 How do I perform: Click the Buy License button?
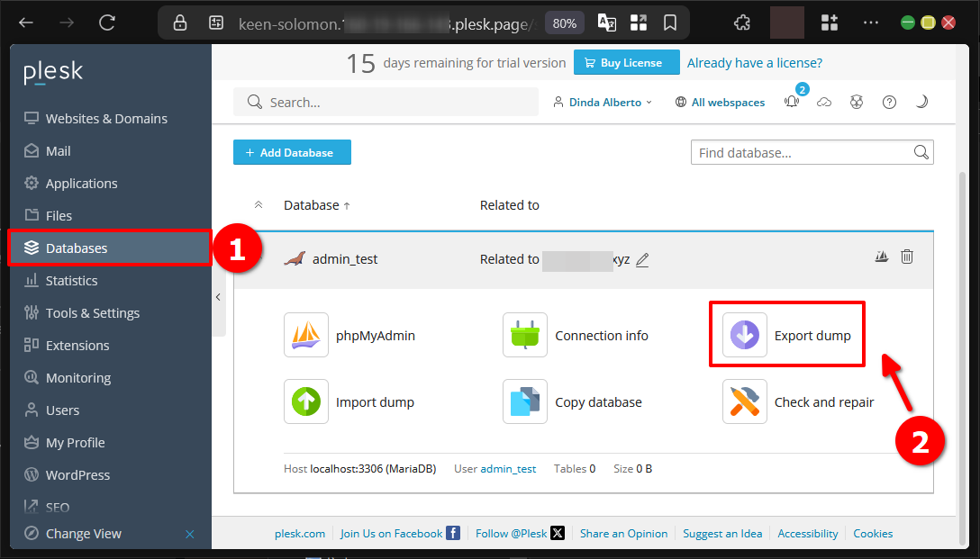click(x=626, y=62)
